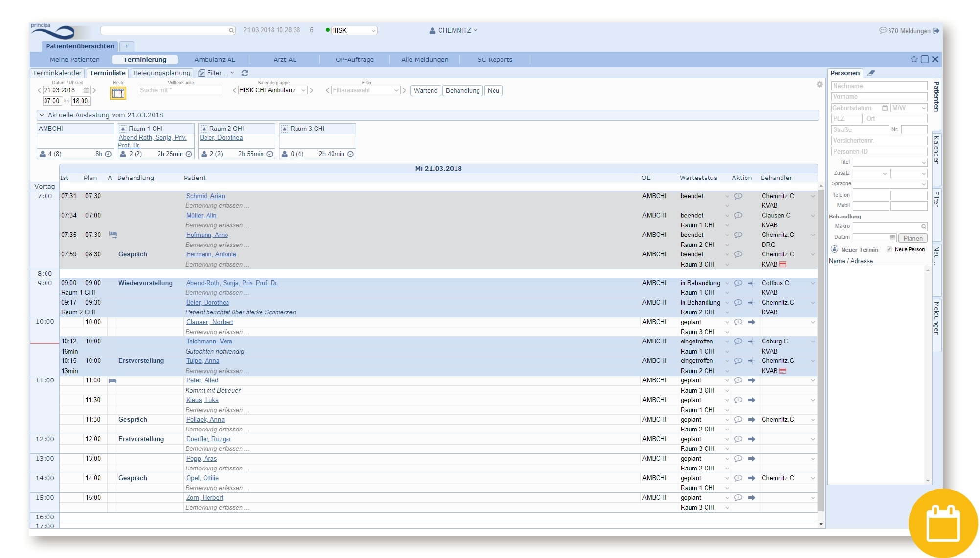This screenshot has width=980, height=558.
Task: Open the OP-Aufträge tab
Action: (x=354, y=60)
